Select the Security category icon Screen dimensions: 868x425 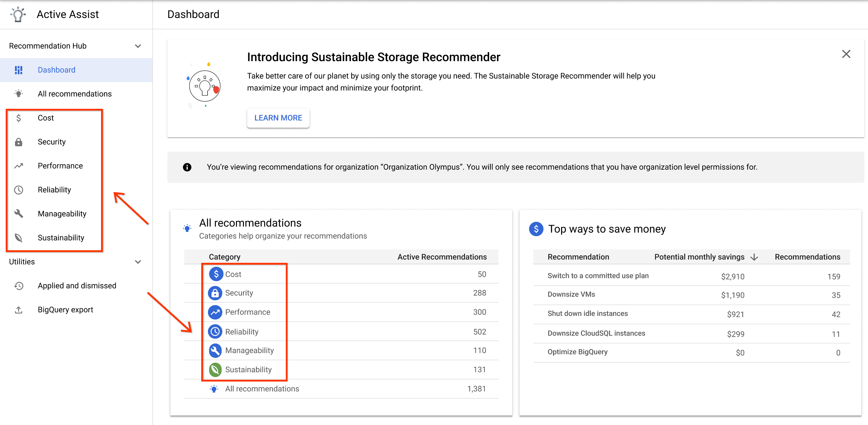[x=214, y=293]
